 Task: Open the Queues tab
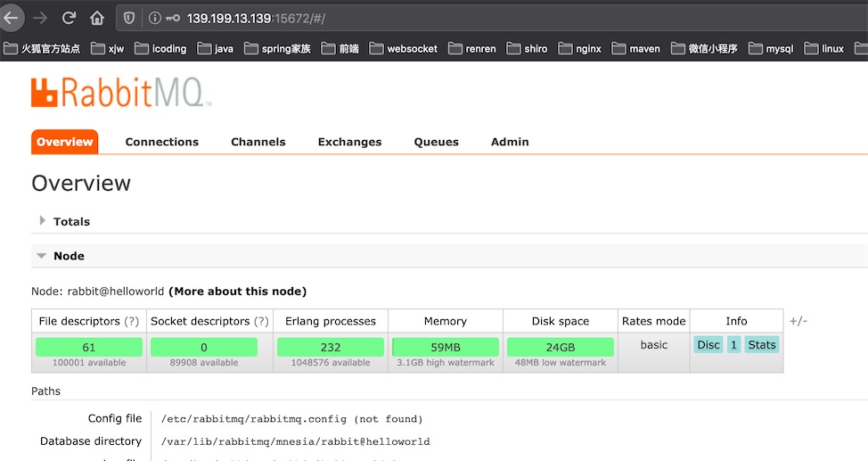[x=436, y=142]
